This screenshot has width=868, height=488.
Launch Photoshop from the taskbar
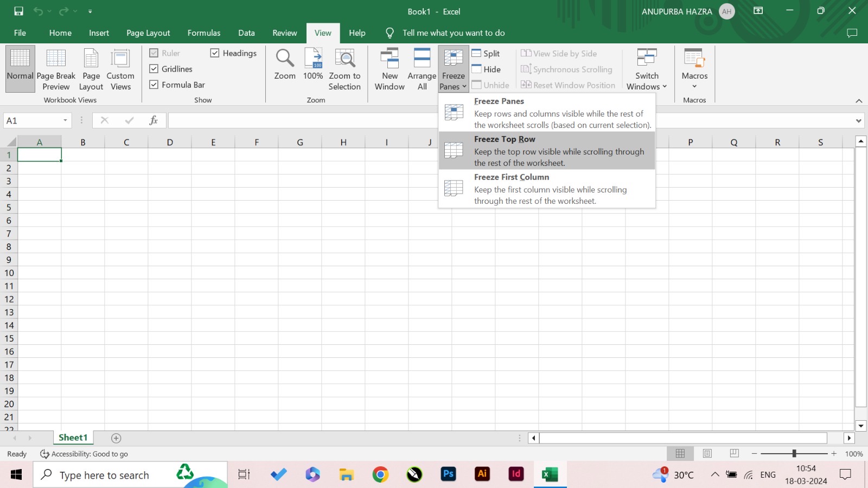448,474
